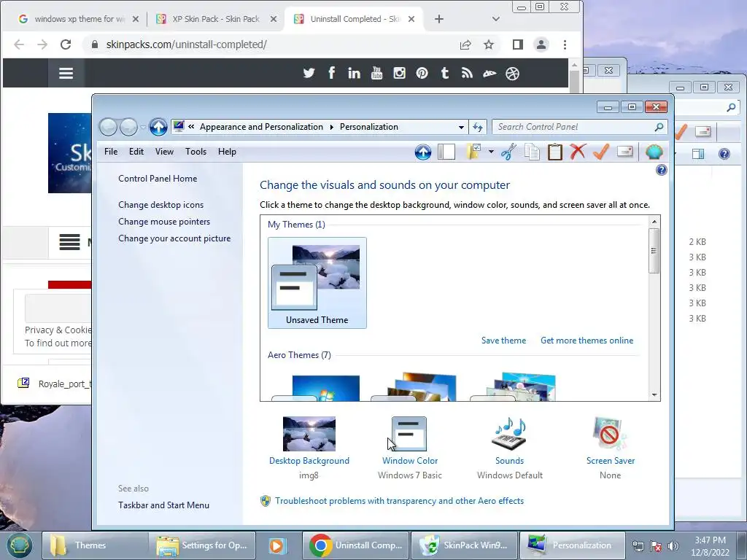Reload page in Chrome
Screen dimensions: 747x560
coord(66,44)
